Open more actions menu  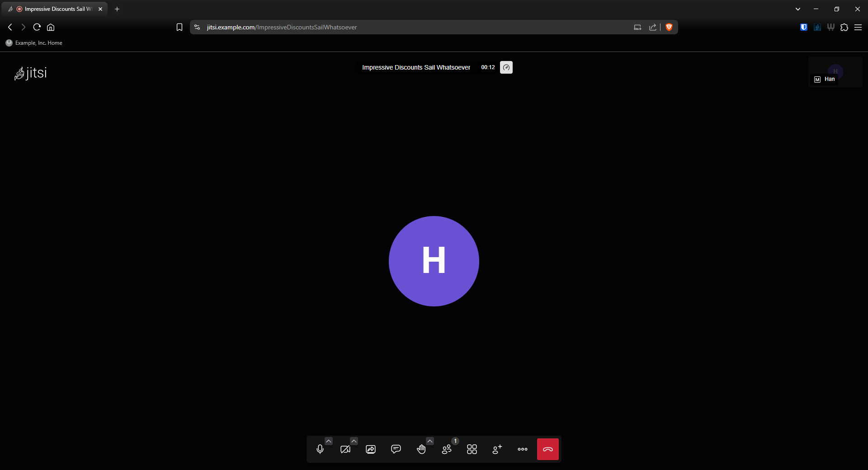[523, 449]
